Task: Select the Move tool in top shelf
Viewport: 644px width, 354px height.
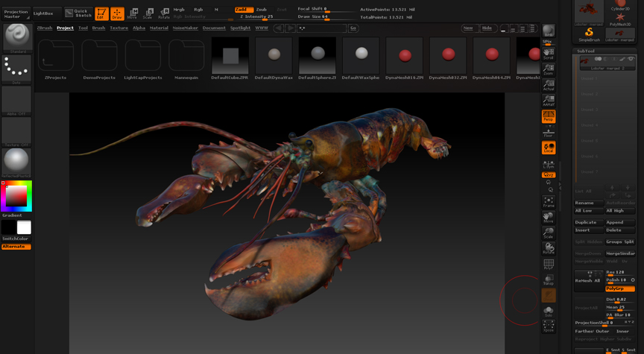Action: [132, 13]
